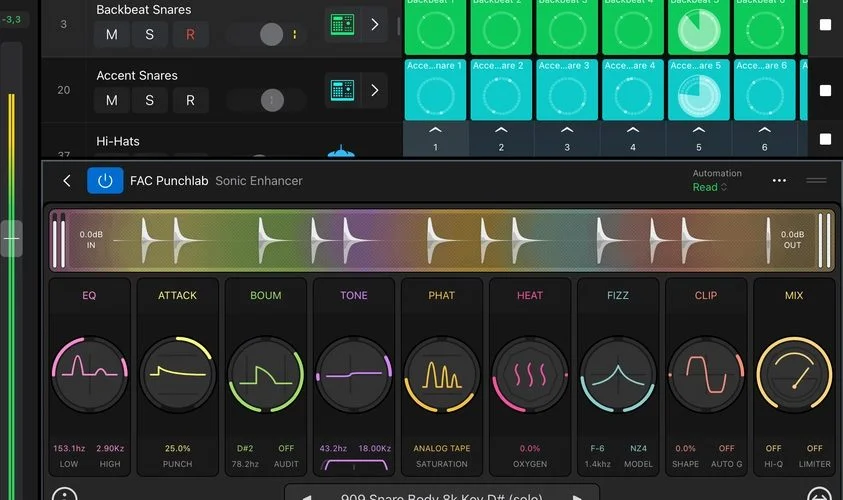Open Accent Snares drum machine instrument icon
The width and height of the screenshot is (843, 500).
click(x=342, y=90)
